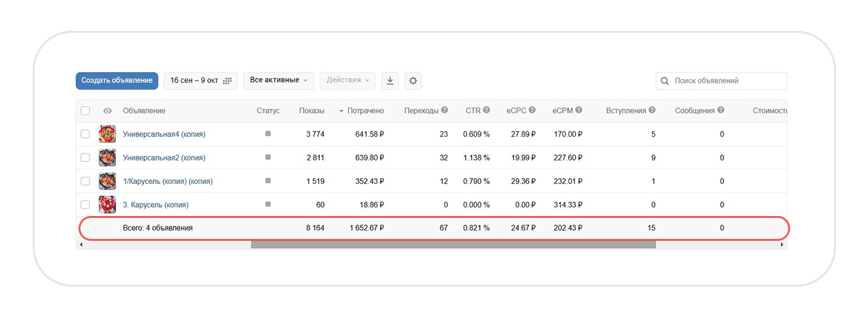Sort table by Потрачено column

point(365,111)
